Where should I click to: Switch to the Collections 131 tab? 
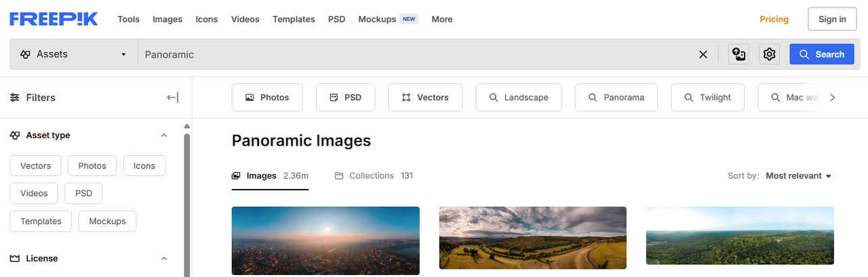click(374, 175)
